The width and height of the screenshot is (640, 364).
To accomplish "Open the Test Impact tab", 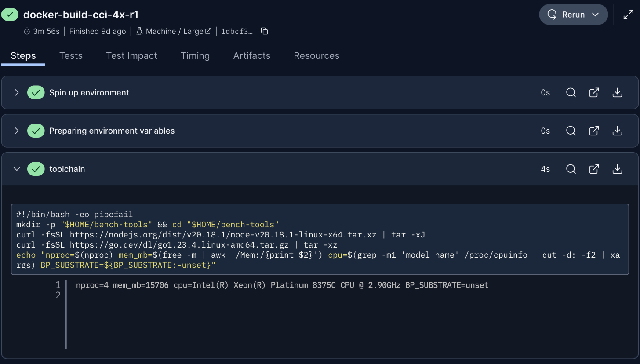I will pyautogui.click(x=131, y=56).
